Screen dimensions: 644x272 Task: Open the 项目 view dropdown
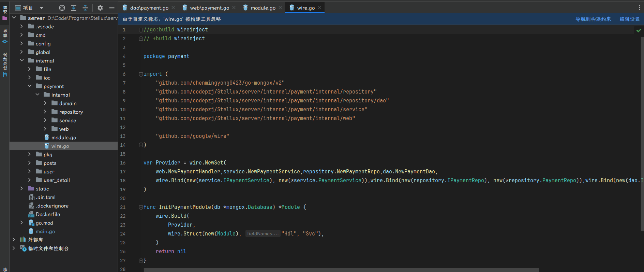pyautogui.click(x=42, y=8)
